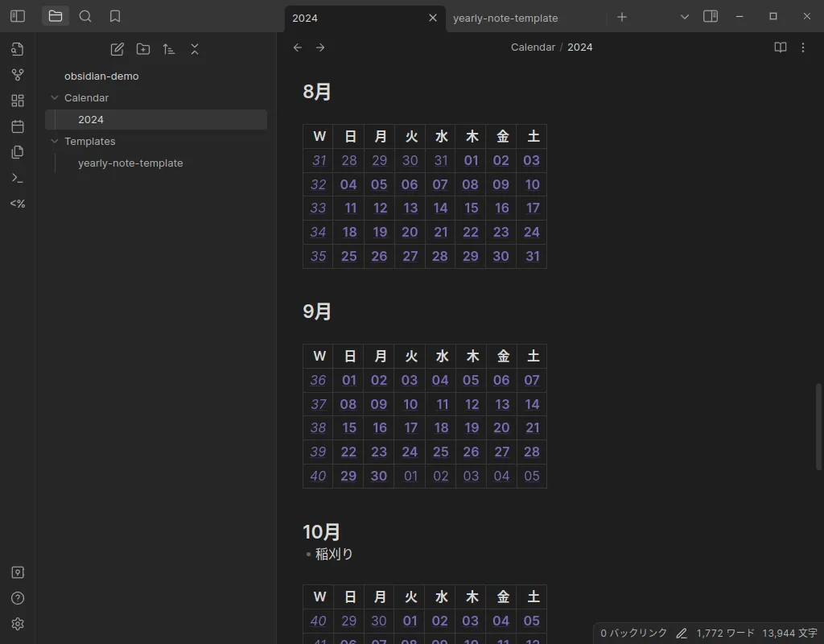Click the new note icon
The image size is (824, 644).
pyautogui.click(x=117, y=49)
